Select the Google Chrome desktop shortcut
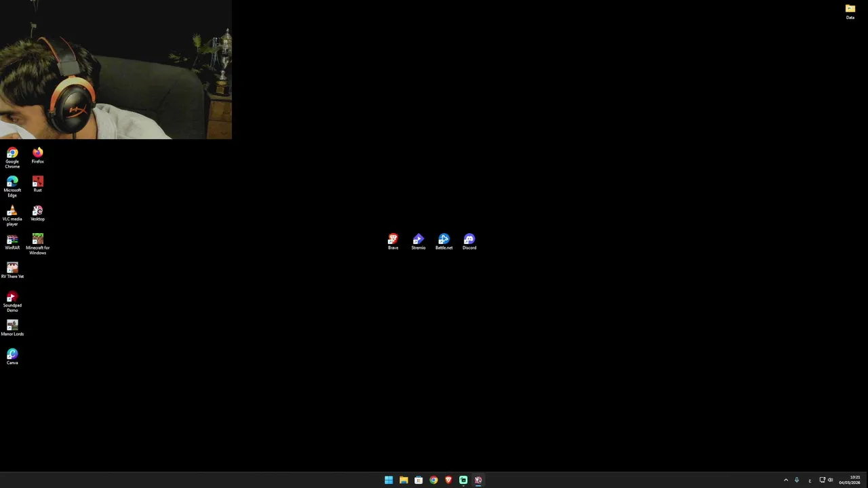This screenshot has height=488, width=868. 12,157
